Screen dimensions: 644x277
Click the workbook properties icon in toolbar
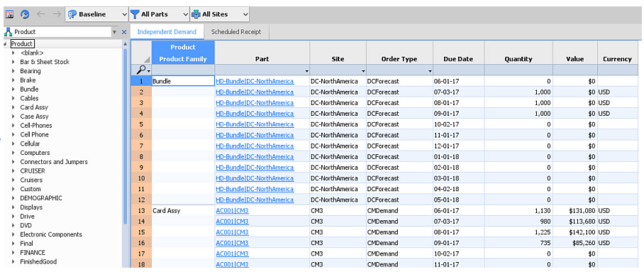pos(9,14)
